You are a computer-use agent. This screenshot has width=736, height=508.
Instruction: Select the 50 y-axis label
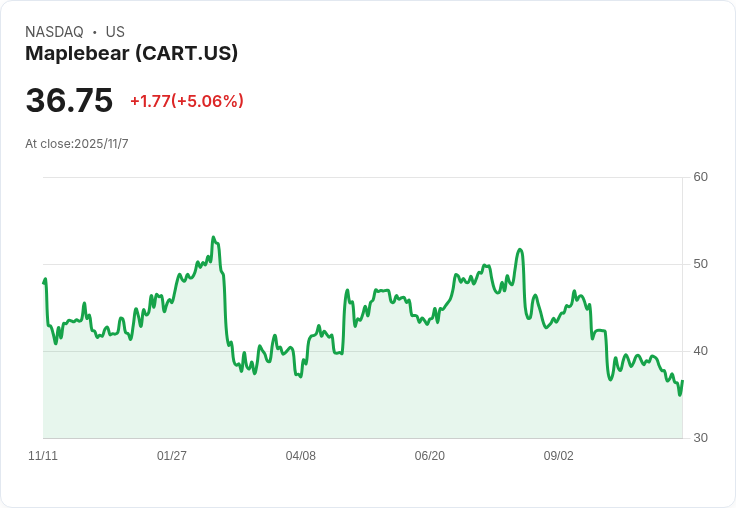[x=700, y=264]
